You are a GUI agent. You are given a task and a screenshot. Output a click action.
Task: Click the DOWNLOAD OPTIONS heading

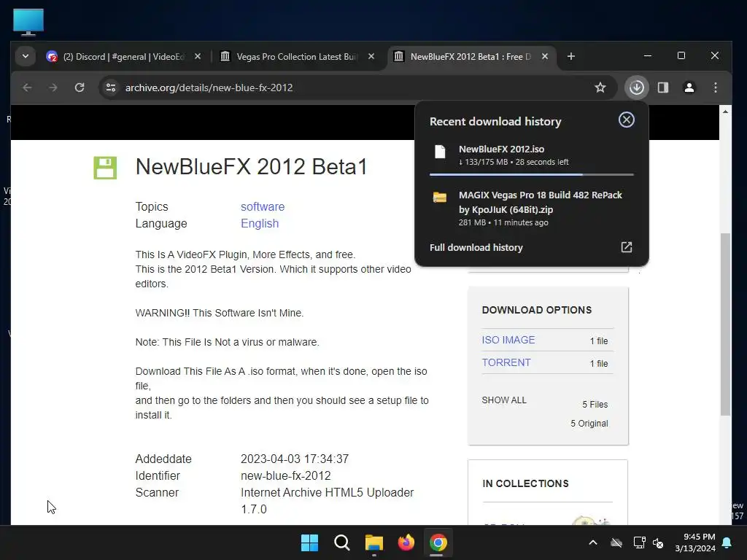coord(536,310)
